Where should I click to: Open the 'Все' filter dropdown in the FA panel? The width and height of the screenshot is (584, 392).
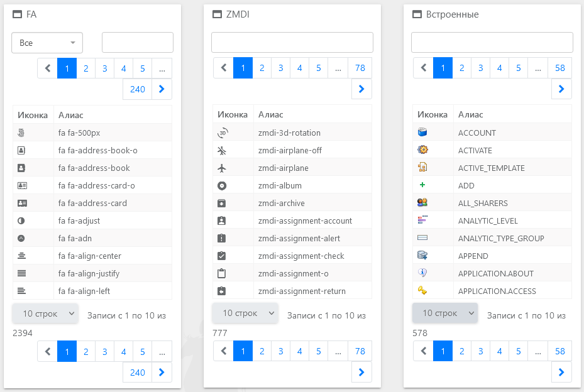(x=47, y=43)
